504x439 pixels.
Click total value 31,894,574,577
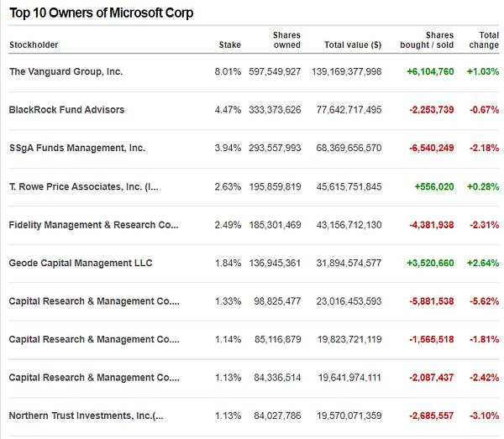(349, 263)
